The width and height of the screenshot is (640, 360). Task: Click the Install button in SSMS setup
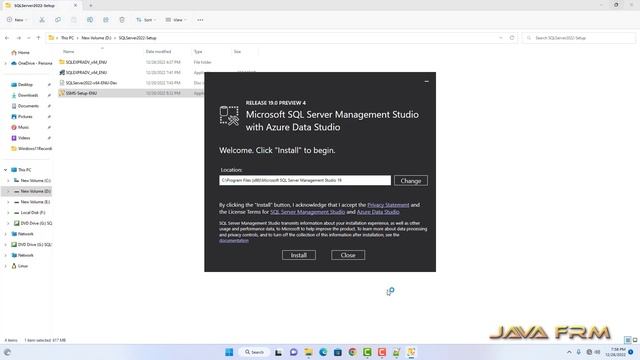pos(299,255)
